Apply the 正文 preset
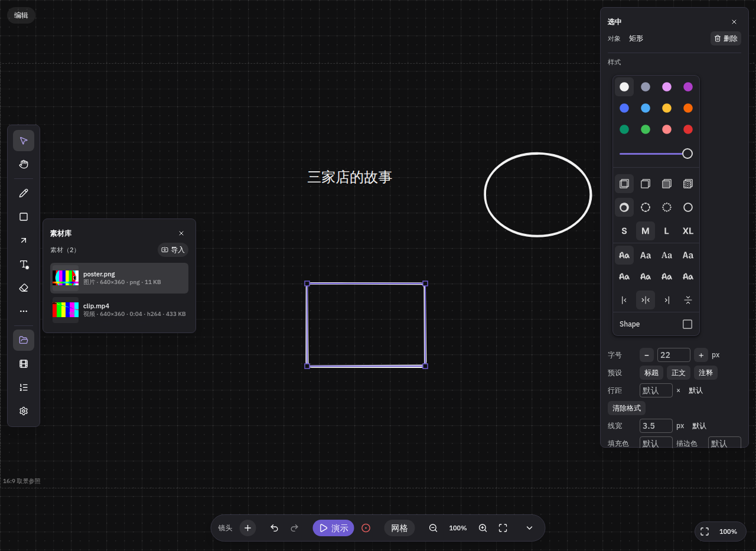Image resolution: width=756 pixels, height=551 pixels. tap(679, 373)
